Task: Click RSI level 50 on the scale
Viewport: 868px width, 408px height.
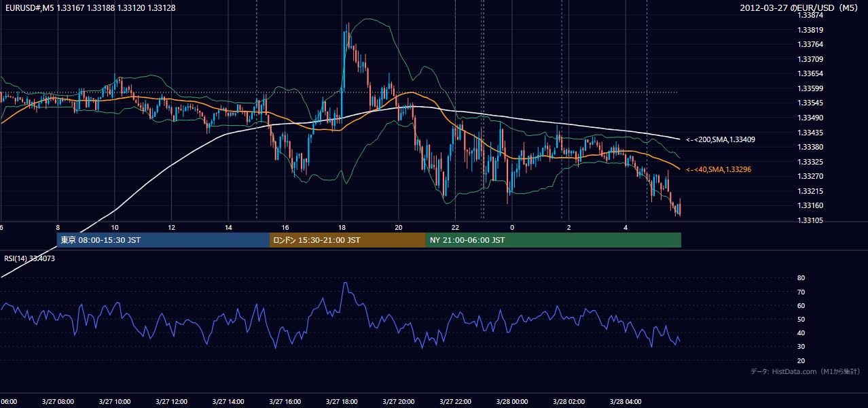Action: (x=801, y=319)
